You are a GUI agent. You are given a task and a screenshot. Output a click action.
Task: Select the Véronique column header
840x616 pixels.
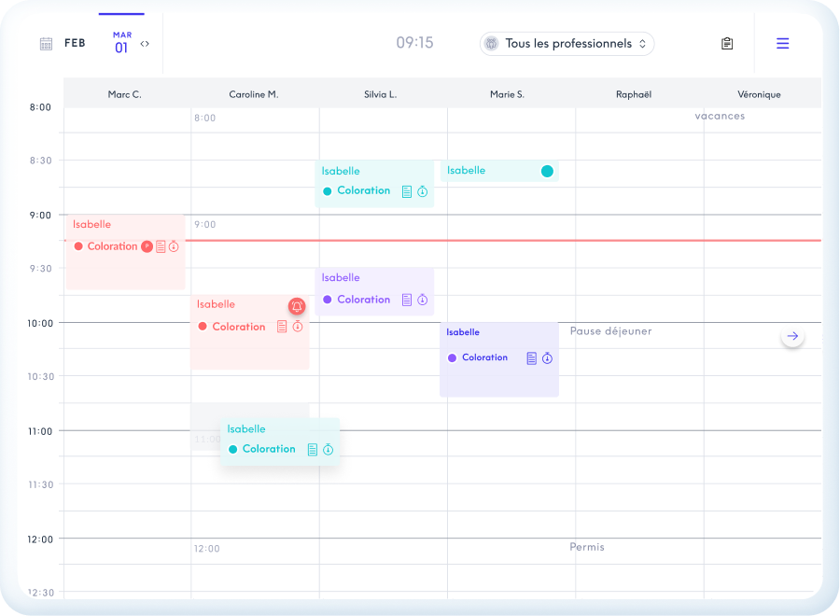[x=759, y=94]
